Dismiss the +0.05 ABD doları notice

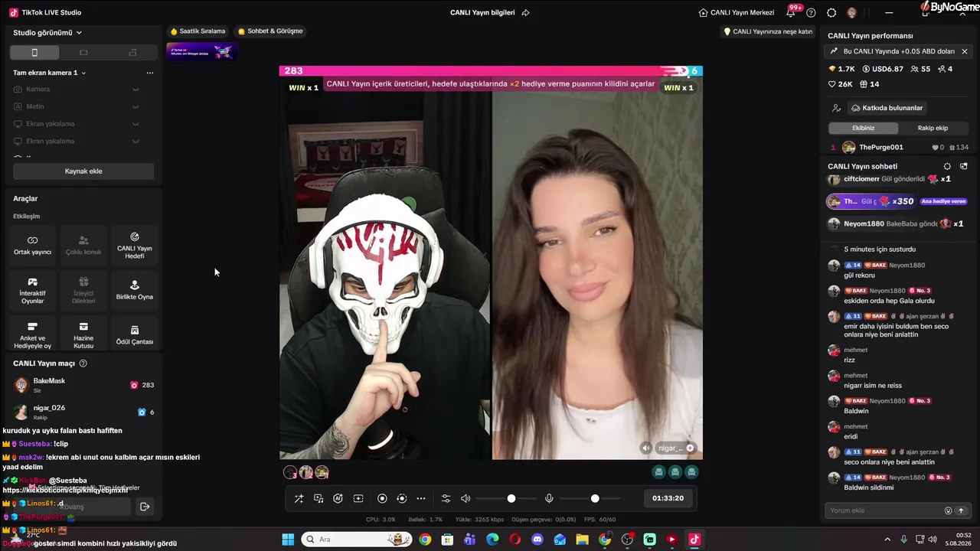click(965, 51)
